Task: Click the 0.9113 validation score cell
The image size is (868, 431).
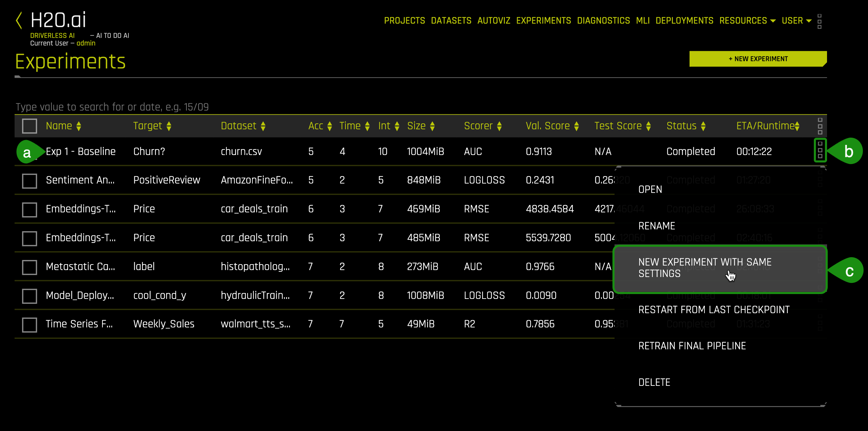Action: 539,152
